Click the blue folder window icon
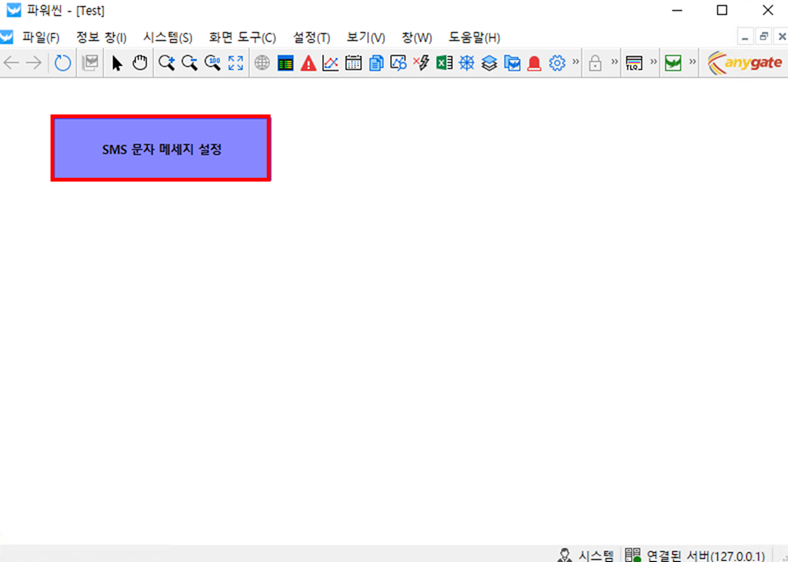This screenshot has width=788, height=562. (512, 63)
